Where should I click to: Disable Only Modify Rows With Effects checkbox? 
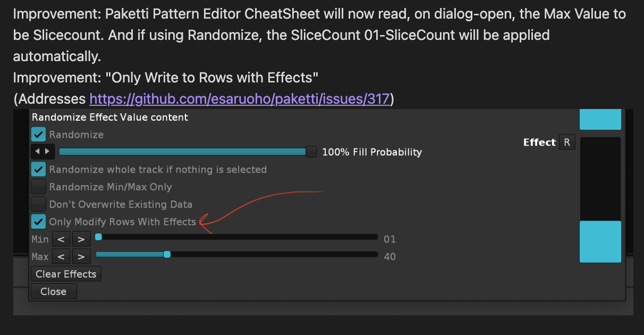(38, 222)
